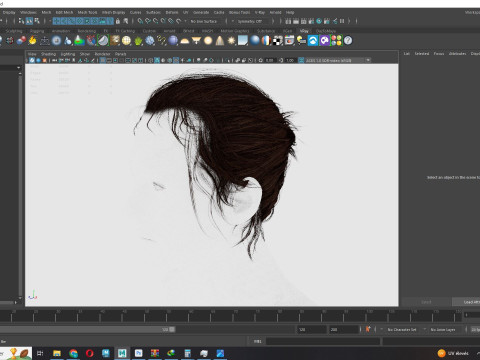480x360 pixels.
Task: Open dropdown arrow atop the left panel
Action: [19, 68]
